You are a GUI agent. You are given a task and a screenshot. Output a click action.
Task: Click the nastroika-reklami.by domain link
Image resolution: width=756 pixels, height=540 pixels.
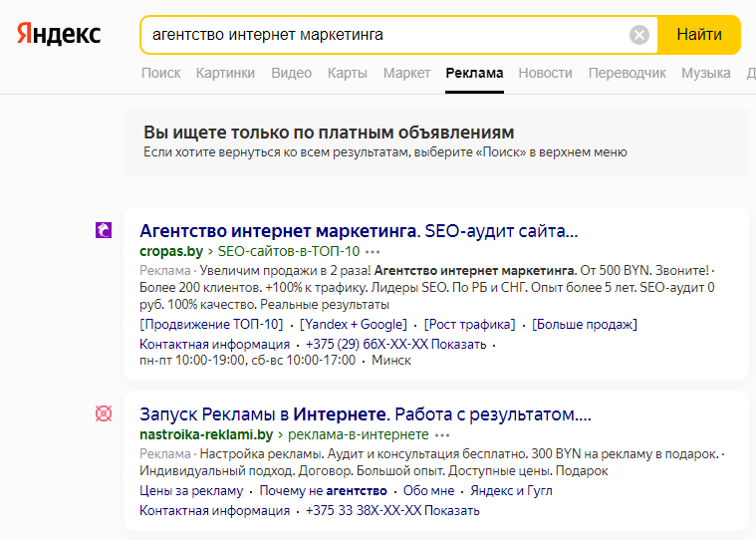(x=206, y=435)
